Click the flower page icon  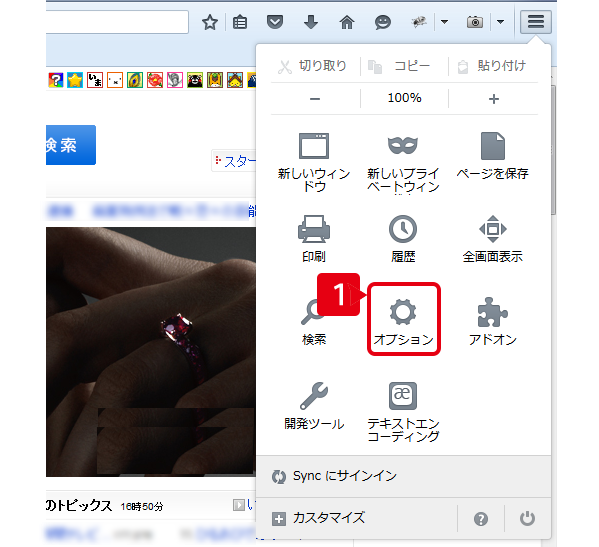(155, 80)
